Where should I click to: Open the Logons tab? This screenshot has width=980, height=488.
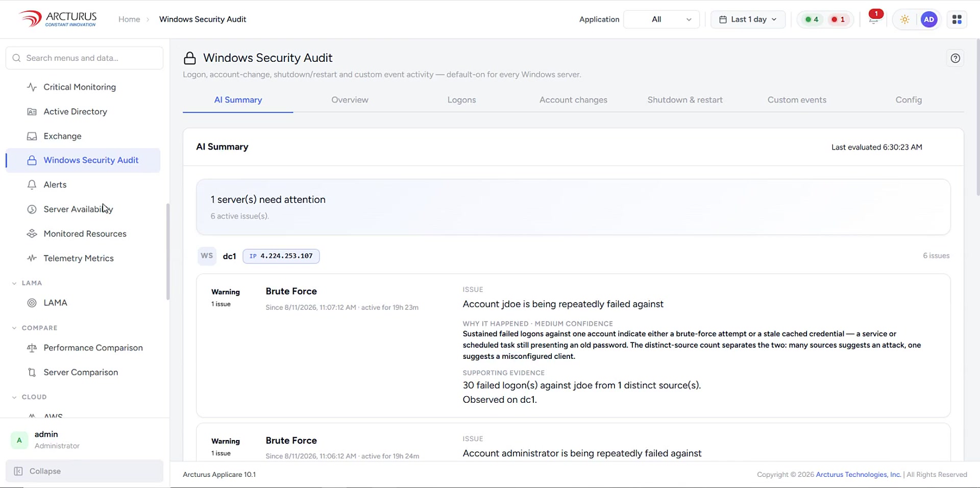pos(462,100)
